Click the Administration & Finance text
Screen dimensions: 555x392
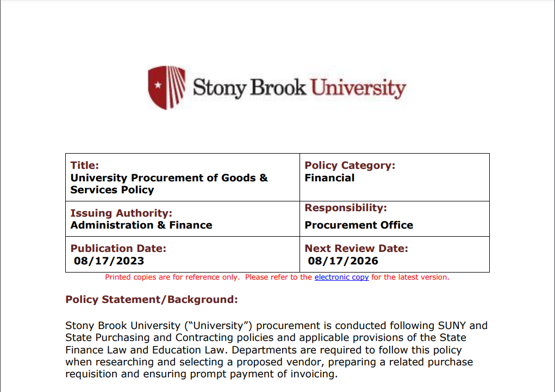tap(141, 225)
